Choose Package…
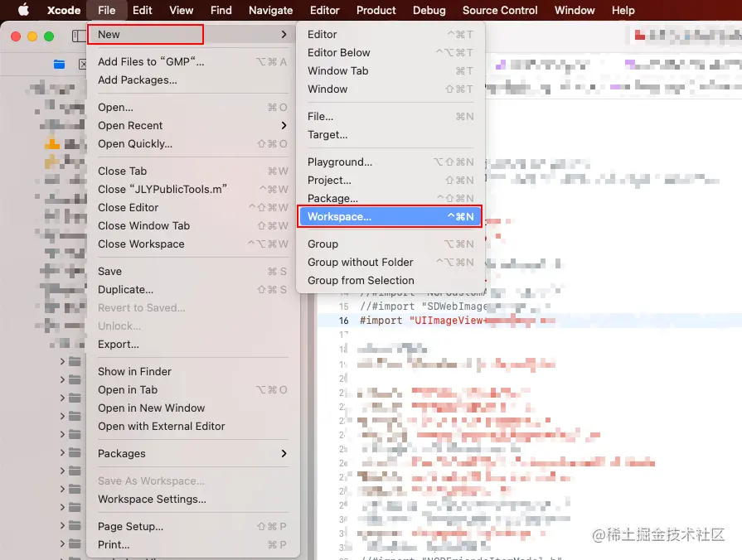The width and height of the screenshot is (742, 560). [x=390, y=199]
